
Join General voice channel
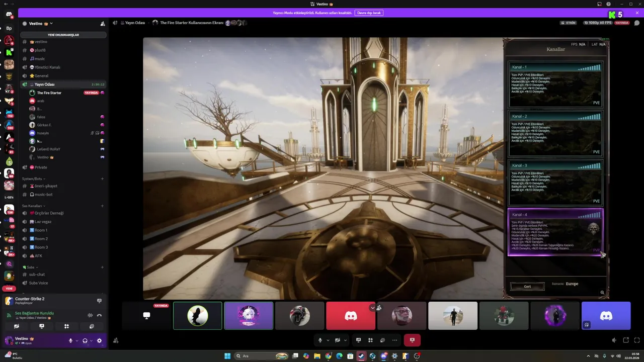(x=64, y=76)
